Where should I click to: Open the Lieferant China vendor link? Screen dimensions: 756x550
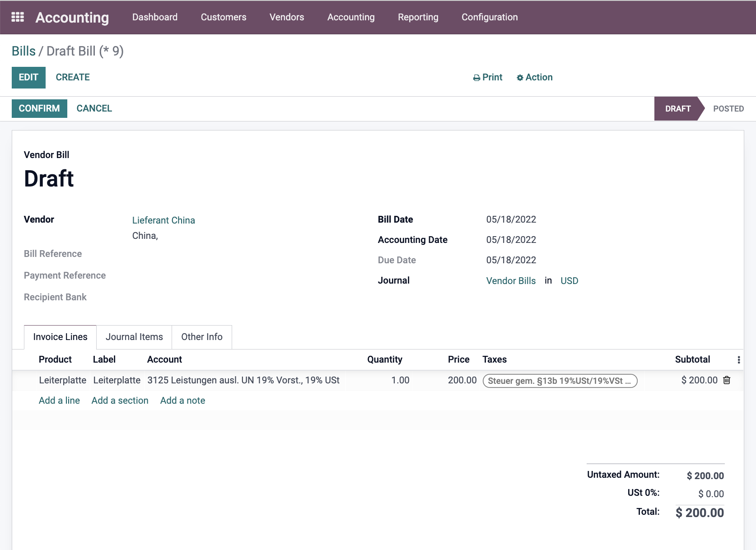[x=163, y=220]
